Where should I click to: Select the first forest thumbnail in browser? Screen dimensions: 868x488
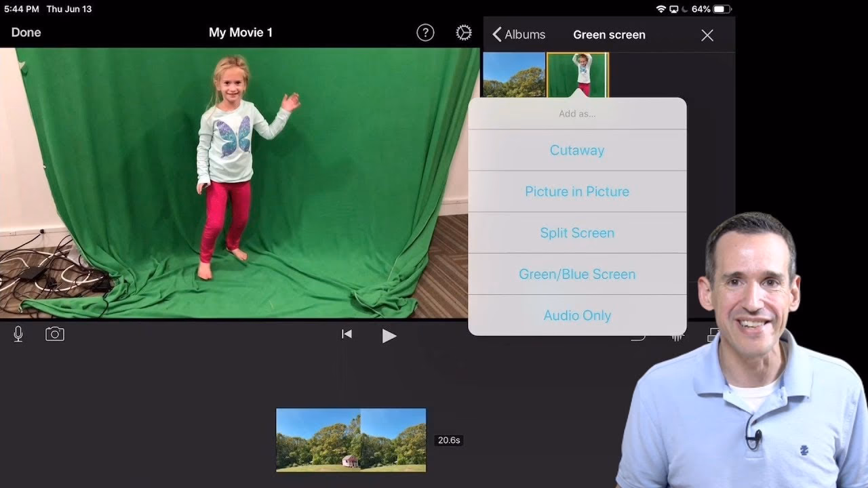514,75
